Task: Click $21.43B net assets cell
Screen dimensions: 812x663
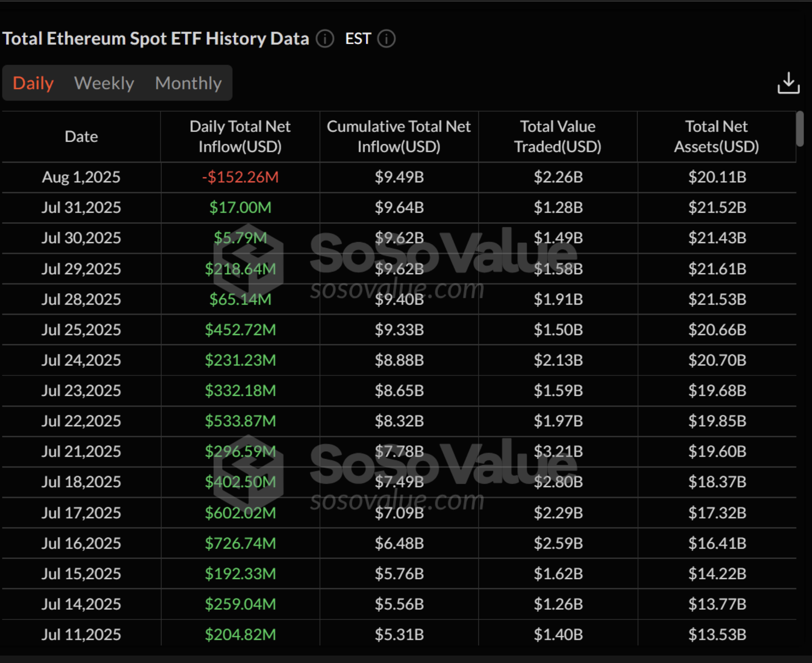Action: pyautogui.click(x=717, y=238)
